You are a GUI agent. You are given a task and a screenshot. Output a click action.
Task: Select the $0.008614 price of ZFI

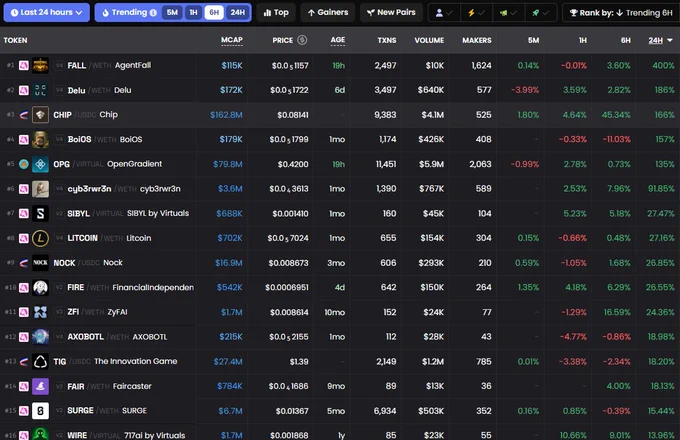pos(289,312)
